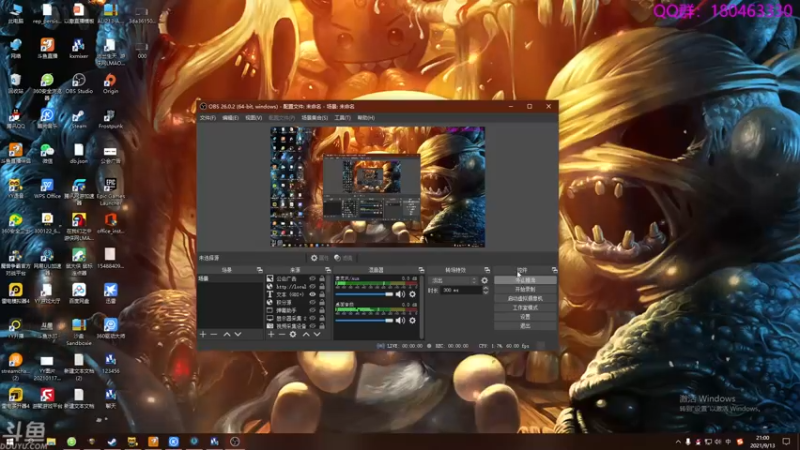
Task: Open source properties gear in Sources toolbar
Action: pyautogui.click(x=293, y=334)
